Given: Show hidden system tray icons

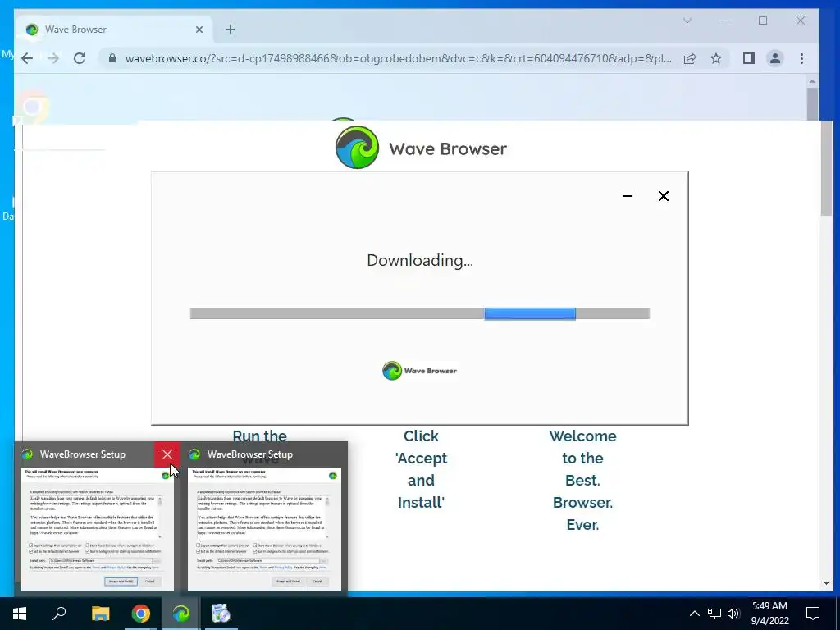Looking at the screenshot, I should (x=694, y=614).
